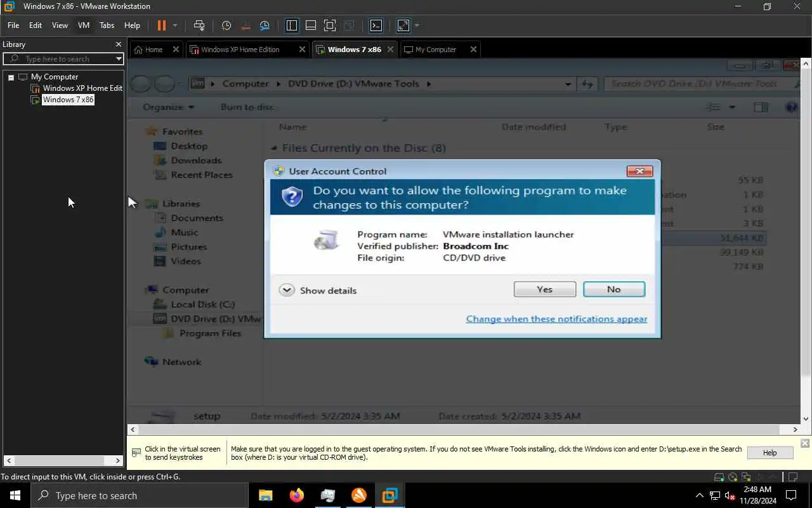Click the hard disk status bar icon

pos(719,477)
